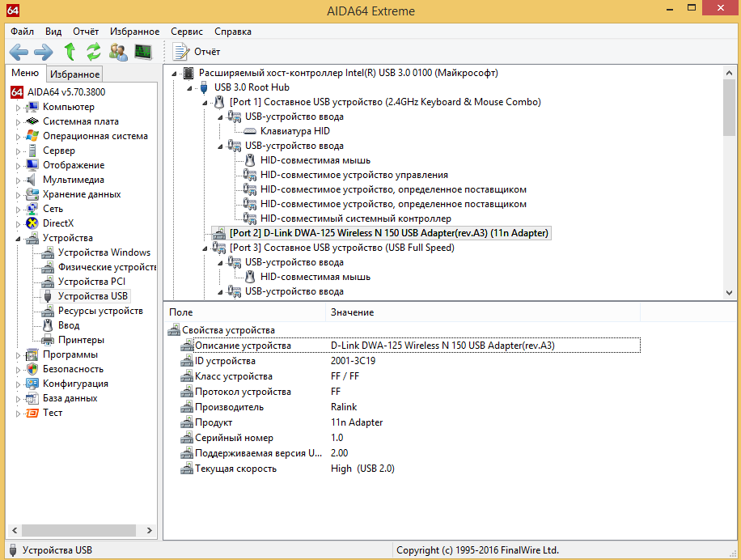Open the system monitor chart icon
The image size is (741, 560).
point(143,52)
